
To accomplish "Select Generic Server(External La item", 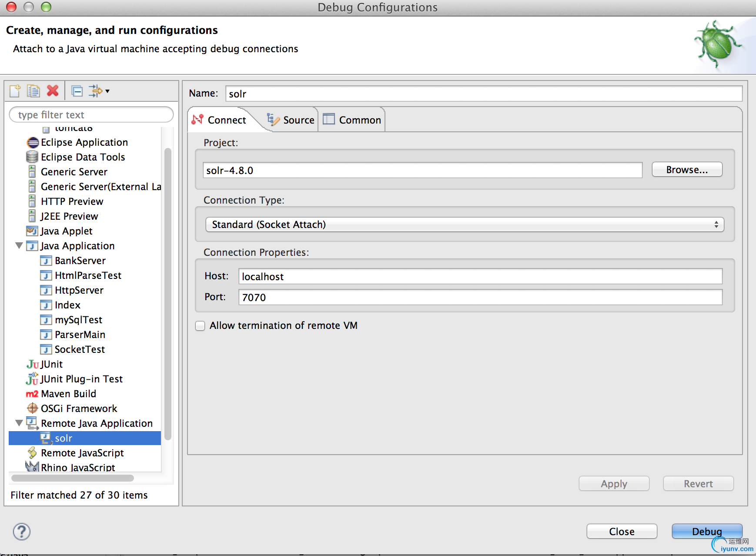I will pyautogui.click(x=101, y=187).
